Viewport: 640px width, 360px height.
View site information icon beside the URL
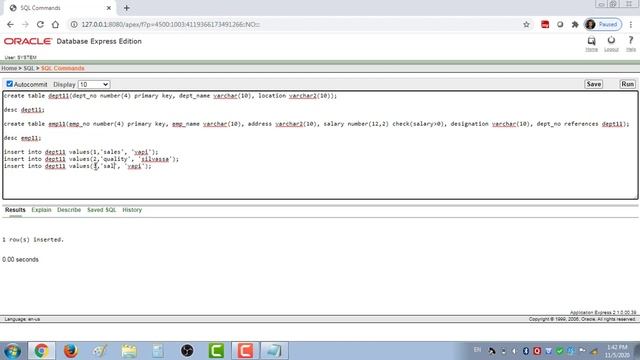point(74,24)
